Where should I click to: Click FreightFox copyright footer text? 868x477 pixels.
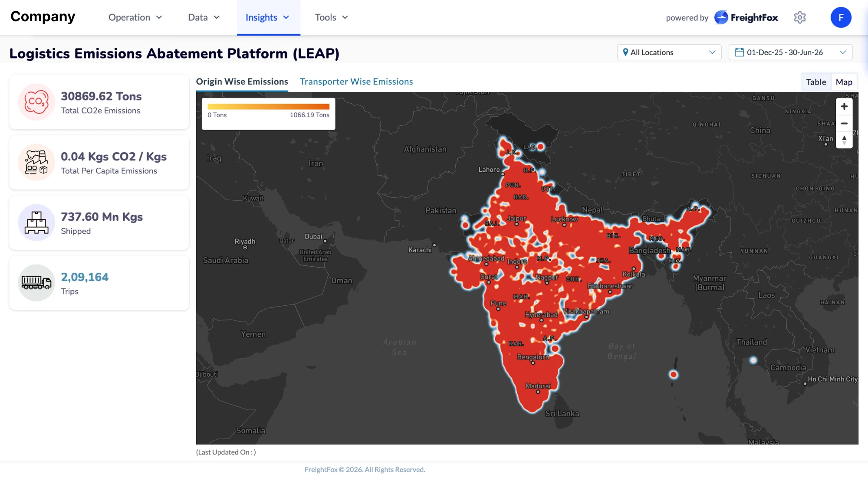pyautogui.click(x=365, y=470)
